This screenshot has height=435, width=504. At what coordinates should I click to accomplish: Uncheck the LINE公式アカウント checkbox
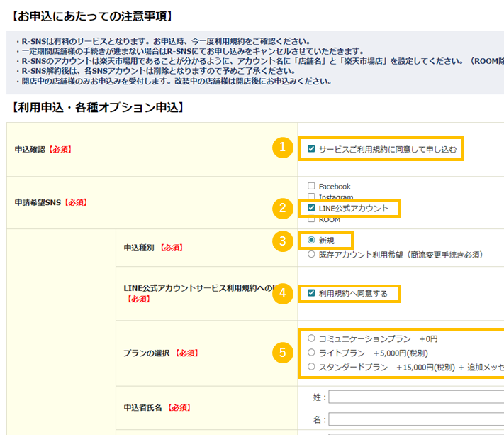[311, 208]
